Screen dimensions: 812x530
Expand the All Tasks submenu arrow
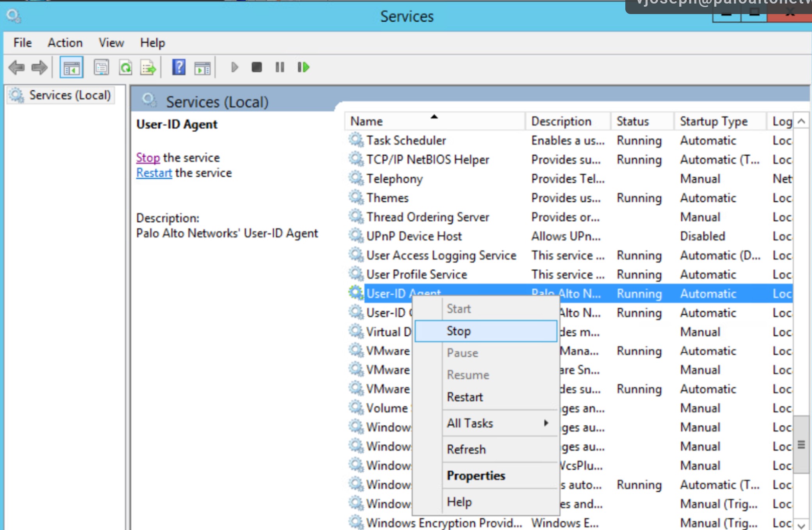pyautogui.click(x=546, y=423)
